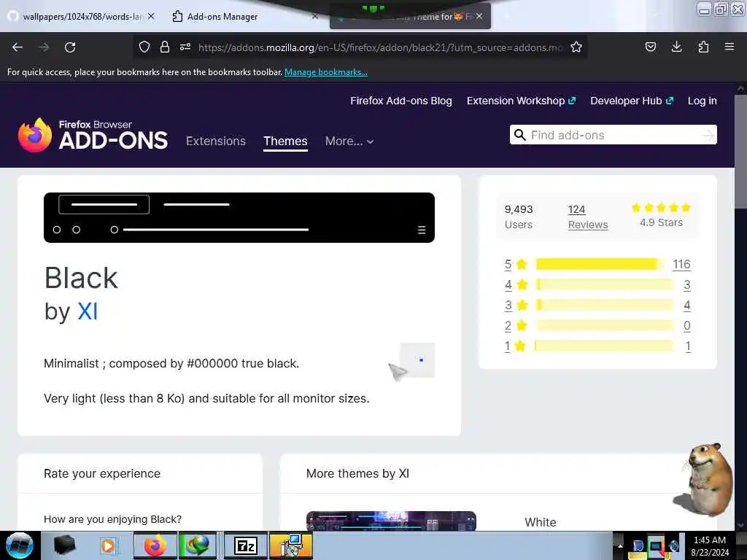Open Developer Hub link
Image resolution: width=747 pixels, height=560 pixels.
tap(632, 101)
